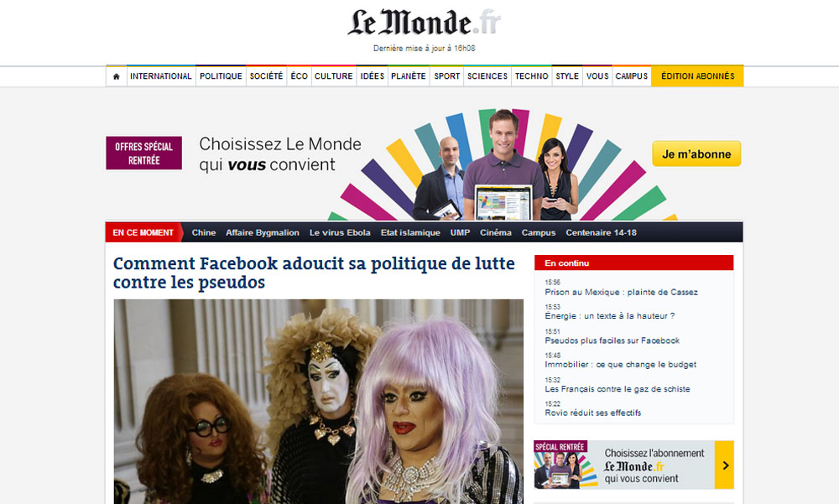The width and height of the screenshot is (839, 504).
Task: Click the Édition Abonnés yellow tab
Action: click(697, 76)
